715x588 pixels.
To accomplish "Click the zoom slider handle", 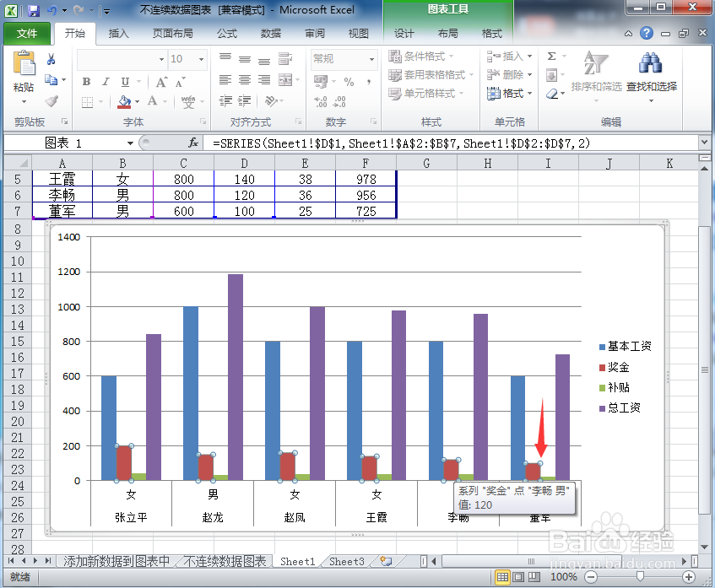I will pos(640,577).
